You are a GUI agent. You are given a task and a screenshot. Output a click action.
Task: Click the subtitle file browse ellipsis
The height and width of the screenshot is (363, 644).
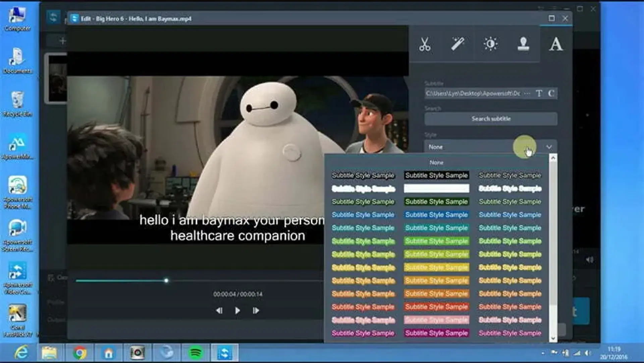pyautogui.click(x=527, y=93)
